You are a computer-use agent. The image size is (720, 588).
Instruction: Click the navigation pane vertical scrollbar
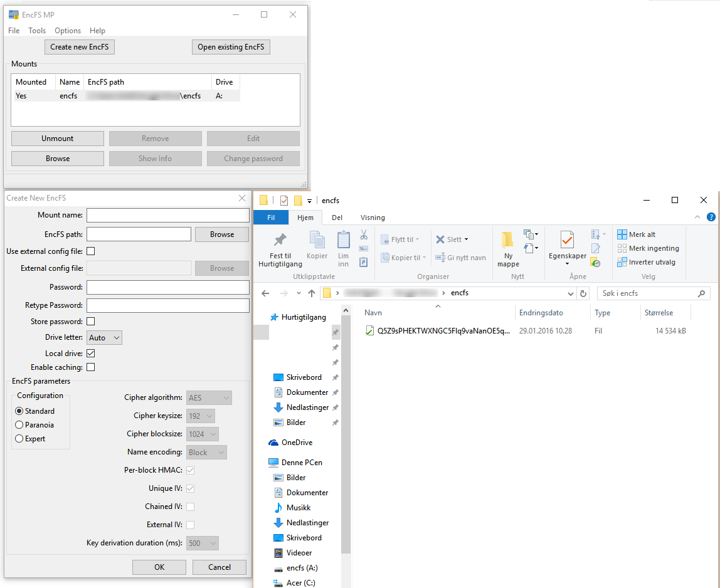pyautogui.click(x=346, y=439)
